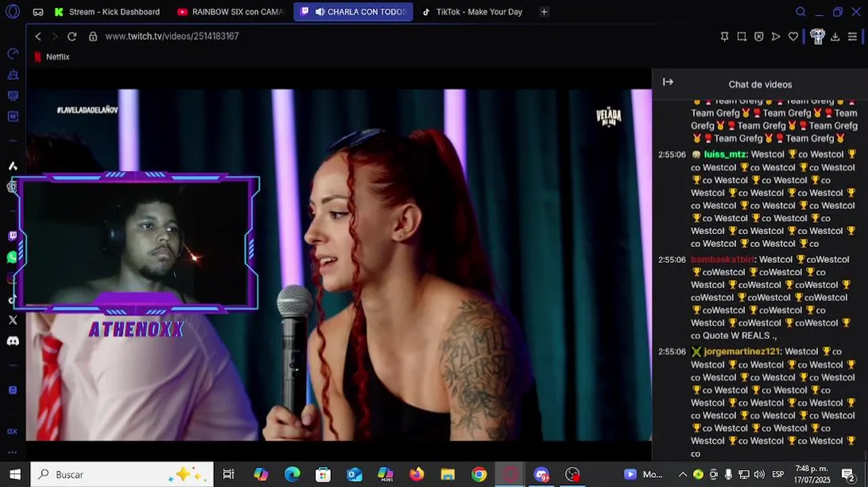Switch to the RAINBOW SIX con CAMA tab

pos(230,11)
